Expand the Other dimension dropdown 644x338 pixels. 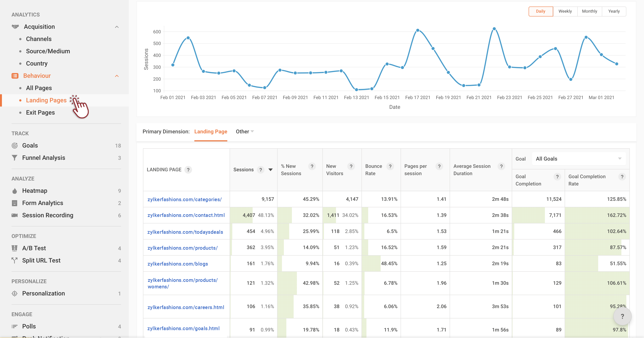[245, 131]
